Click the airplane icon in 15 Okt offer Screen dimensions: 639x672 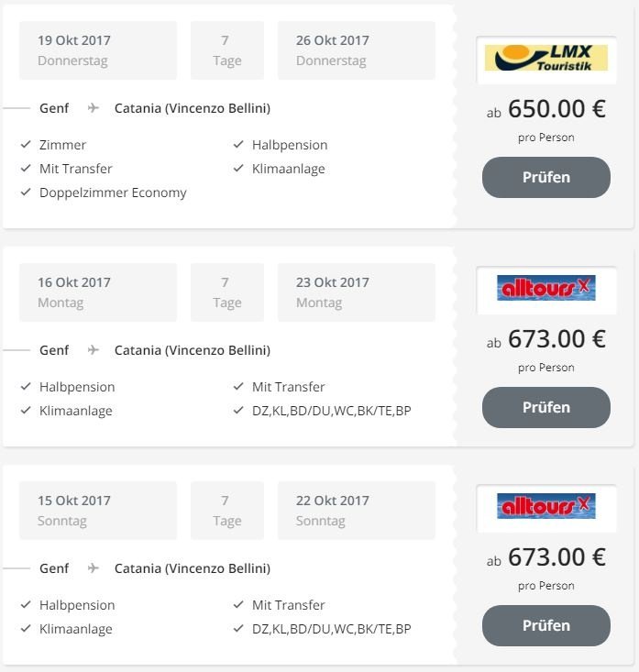[x=93, y=568]
